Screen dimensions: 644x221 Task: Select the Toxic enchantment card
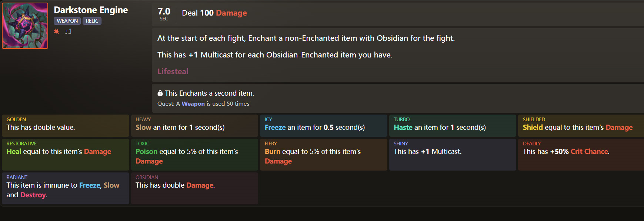pyautogui.click(x=194, y=154)
